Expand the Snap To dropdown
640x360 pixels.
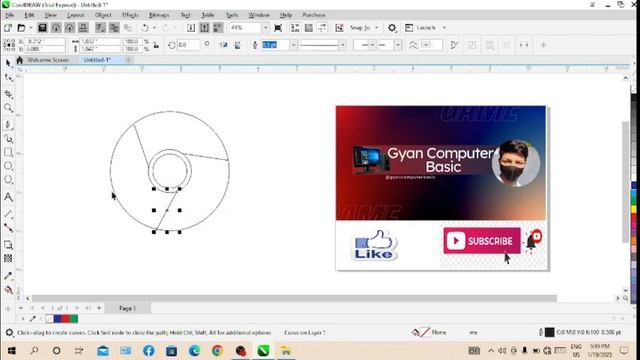coord(376,28)
